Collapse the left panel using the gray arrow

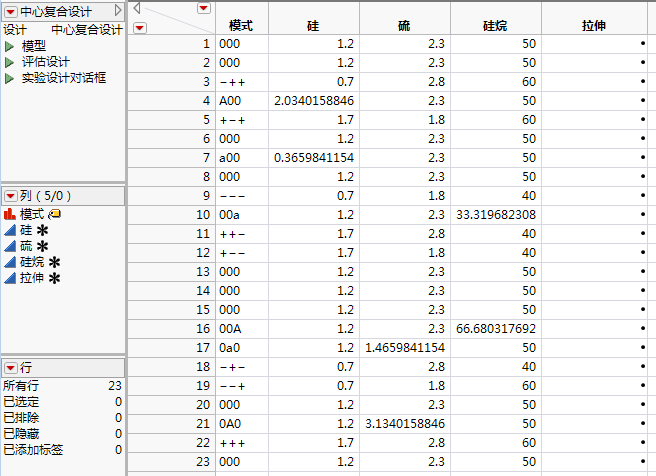pos(119,10)
